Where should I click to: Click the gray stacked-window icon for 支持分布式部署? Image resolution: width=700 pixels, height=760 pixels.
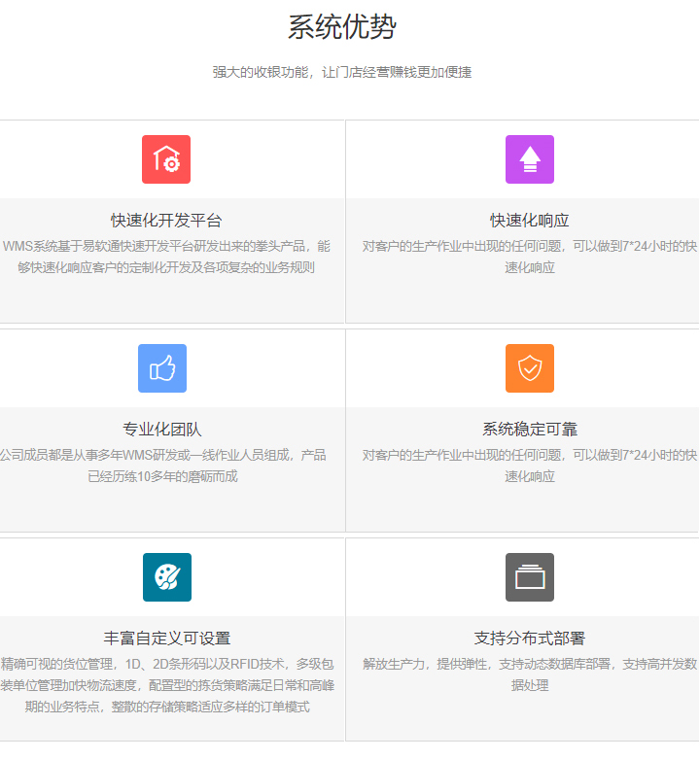coord(529,577)
